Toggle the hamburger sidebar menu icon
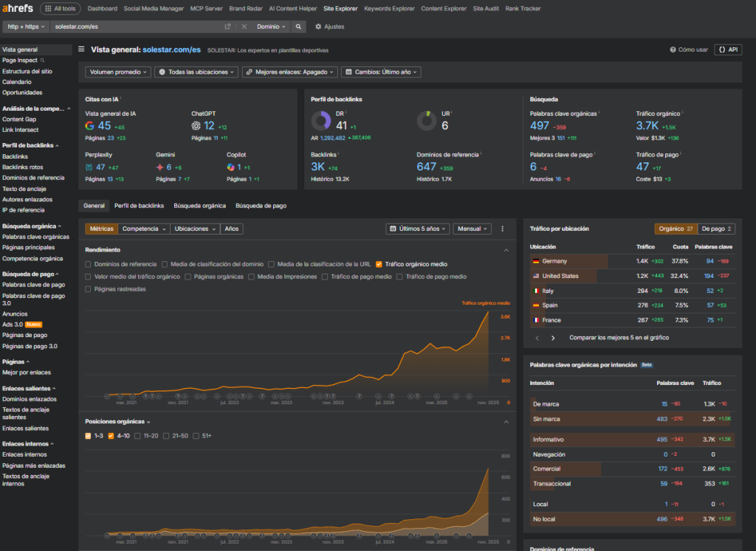Screen dimensions: 756x551 coord(81,49)
